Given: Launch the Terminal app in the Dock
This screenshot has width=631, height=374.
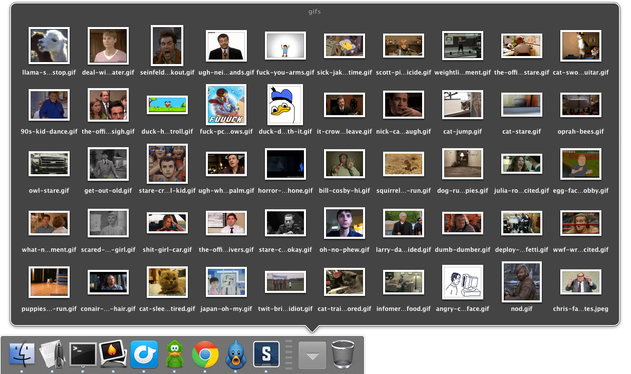Looking at the screenshot, I should tap(83, 354).
